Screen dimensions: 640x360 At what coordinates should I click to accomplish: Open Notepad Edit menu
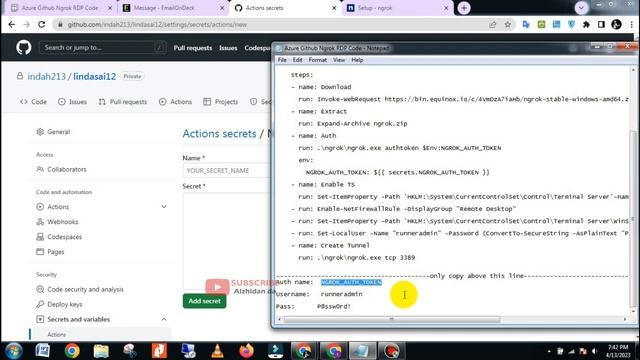point(297,60)
